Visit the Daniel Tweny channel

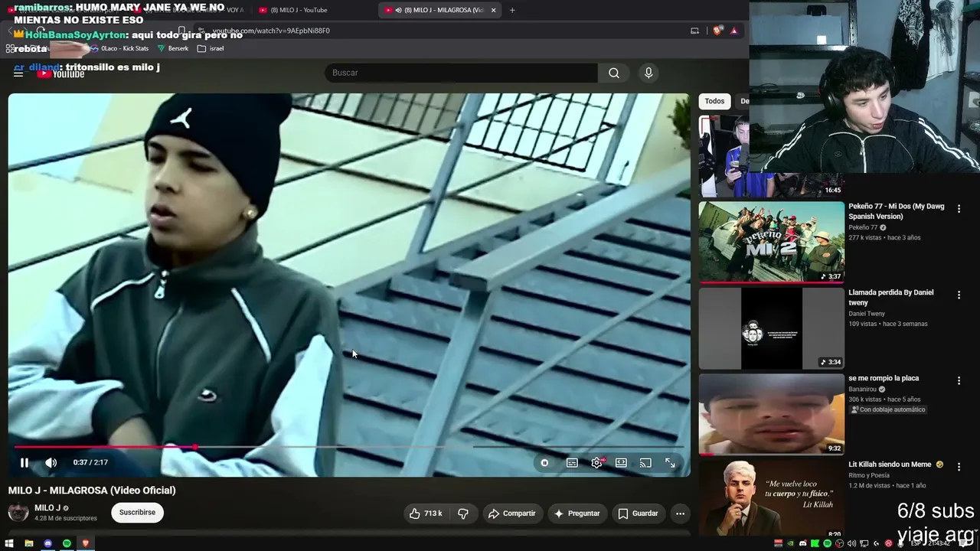pyautogui.click(x=867, y=314)
